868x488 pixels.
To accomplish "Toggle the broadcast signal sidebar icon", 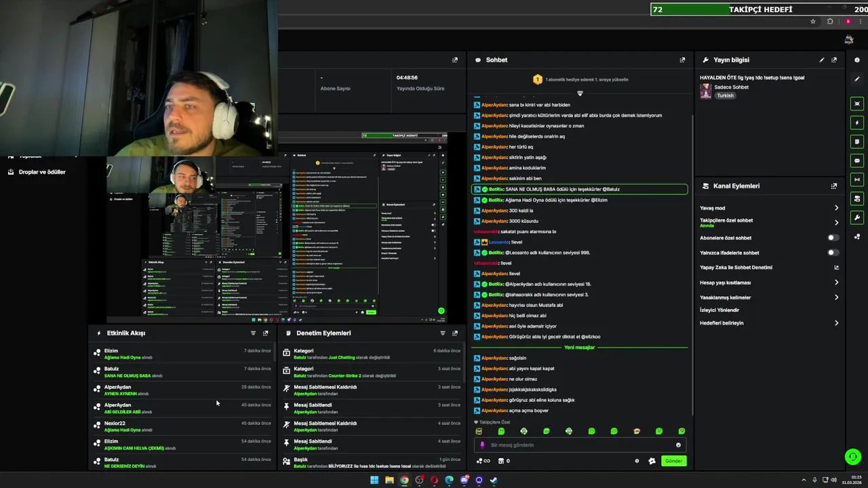I will (857, 180).
